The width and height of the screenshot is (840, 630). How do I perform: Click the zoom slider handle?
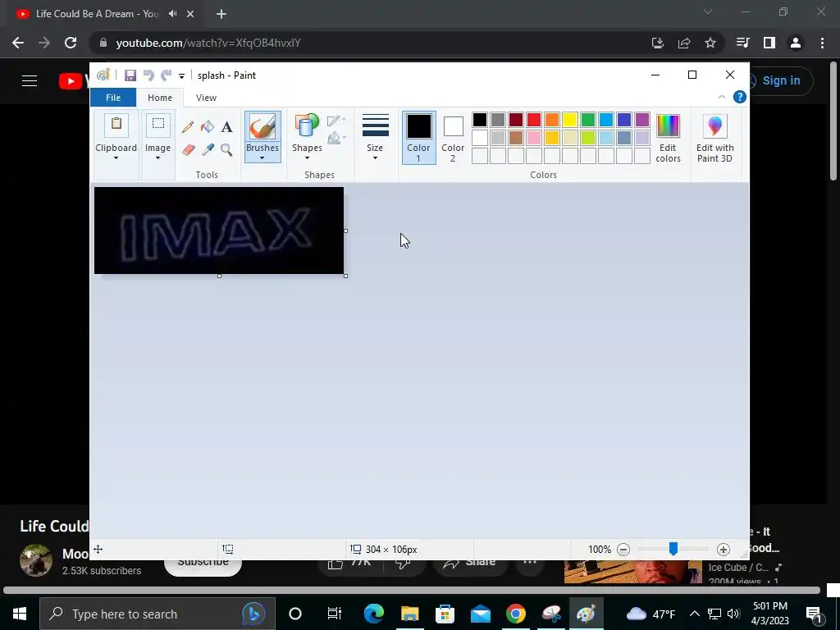(x=673, y=549)
